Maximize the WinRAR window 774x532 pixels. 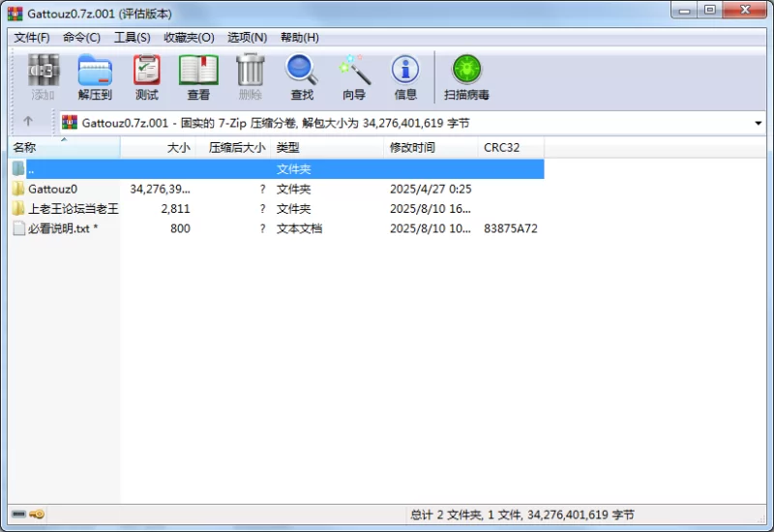pos(710,11)
